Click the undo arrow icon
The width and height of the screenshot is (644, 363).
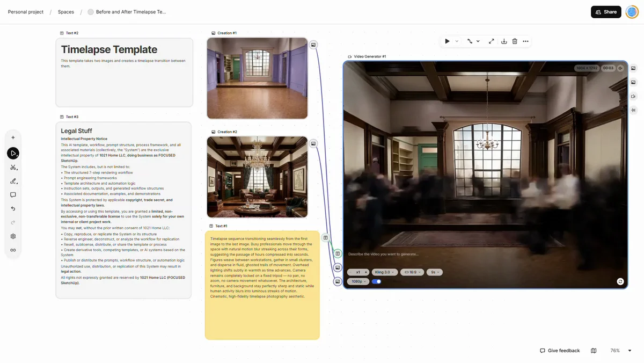click(x=13, y=209)
